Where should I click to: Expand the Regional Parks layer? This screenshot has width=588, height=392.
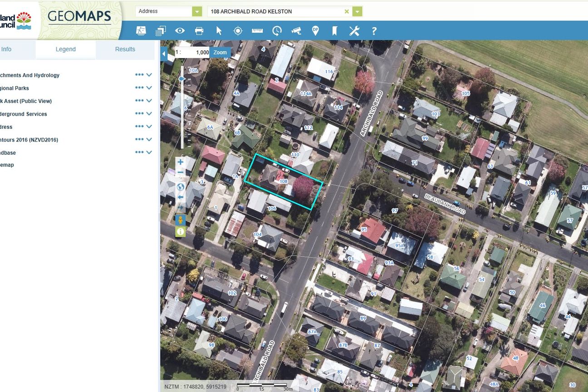tap(149, 88)
